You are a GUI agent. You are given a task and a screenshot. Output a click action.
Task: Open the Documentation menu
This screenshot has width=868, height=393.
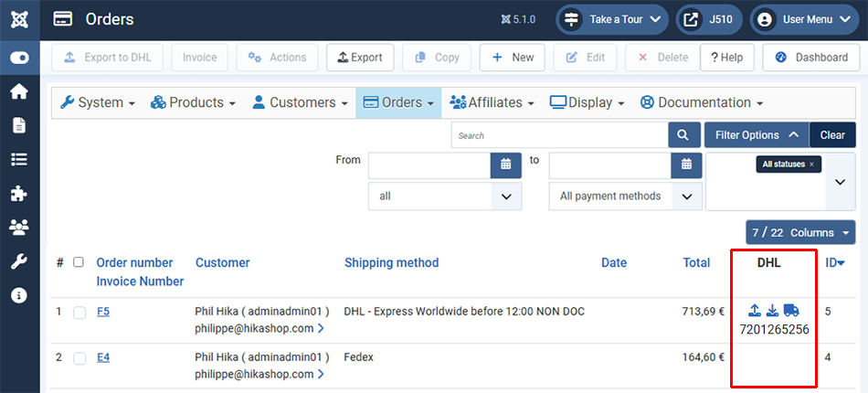pos(701,102)
